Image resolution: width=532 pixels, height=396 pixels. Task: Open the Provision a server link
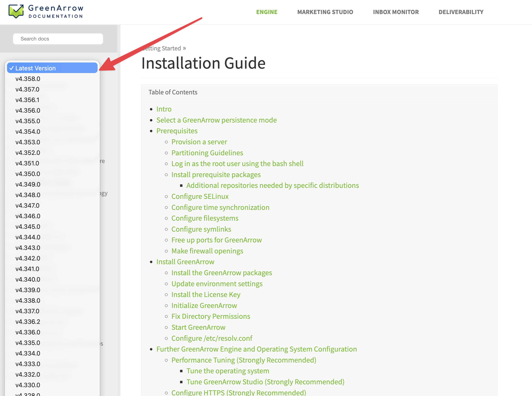point(199,142)
